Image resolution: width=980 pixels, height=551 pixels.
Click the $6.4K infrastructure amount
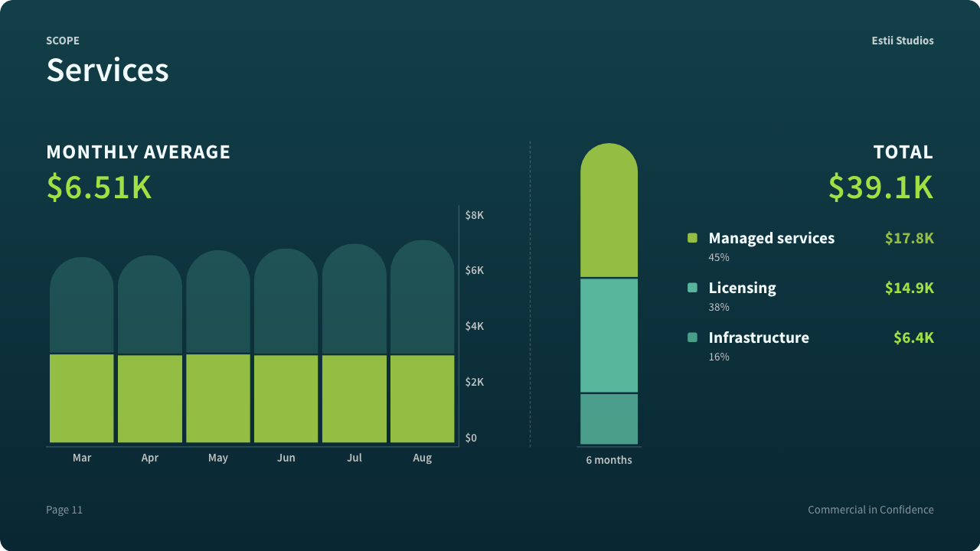pyautogui.click(x=914, y=337)
